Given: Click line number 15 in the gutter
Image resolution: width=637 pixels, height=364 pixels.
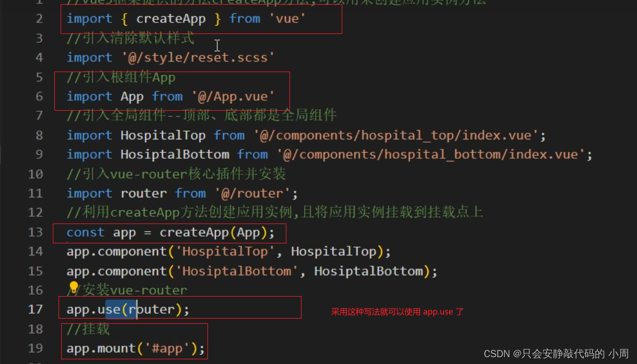Looking at the screenshot, I should (x=36, y=272).
